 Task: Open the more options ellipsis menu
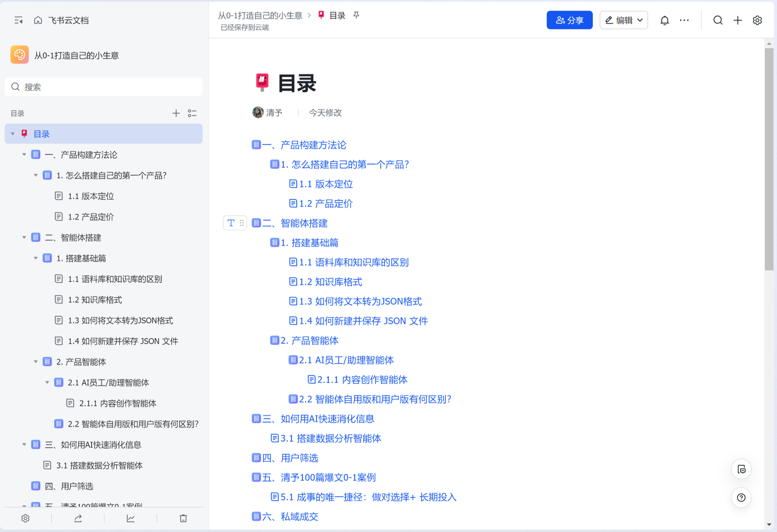pyautogui.click(x=684, y=20)
